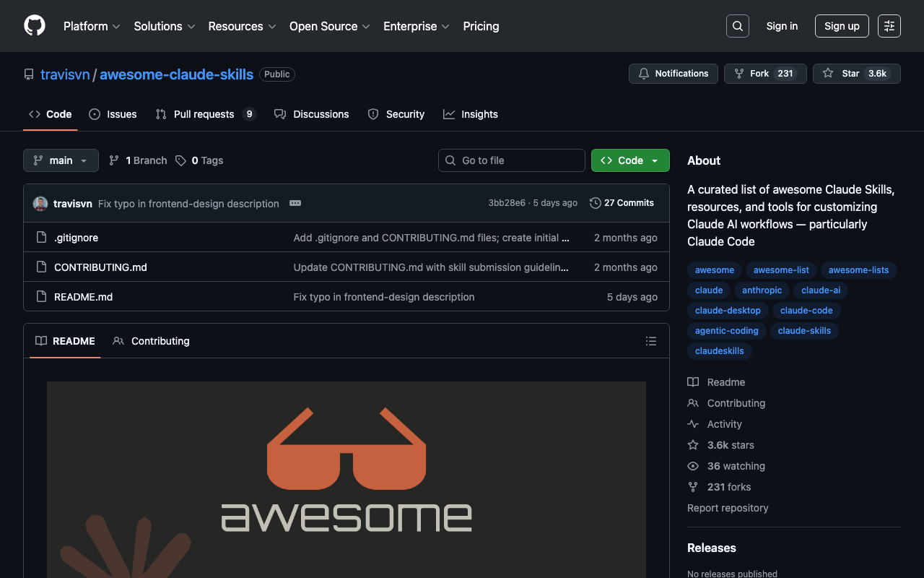The width and height of the screenshot is (924, 578).
Task: Click the Notifications bell button
Action: (674, 74)
